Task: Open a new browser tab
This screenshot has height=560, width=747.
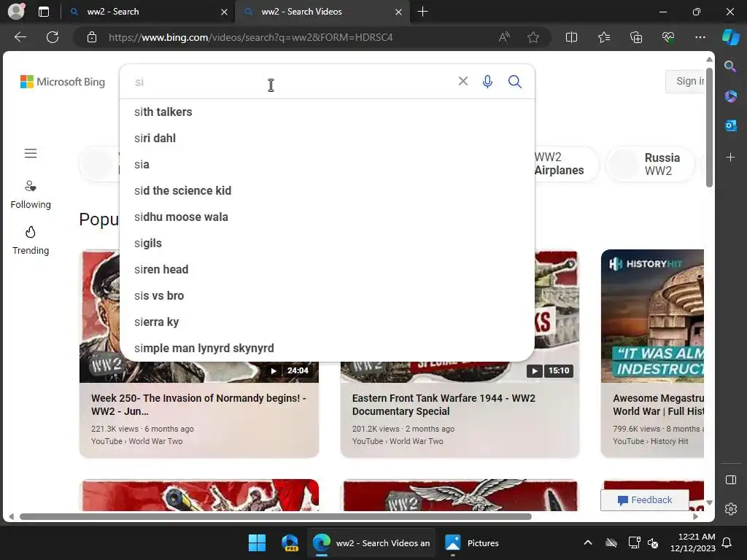Action: point(422,12)
